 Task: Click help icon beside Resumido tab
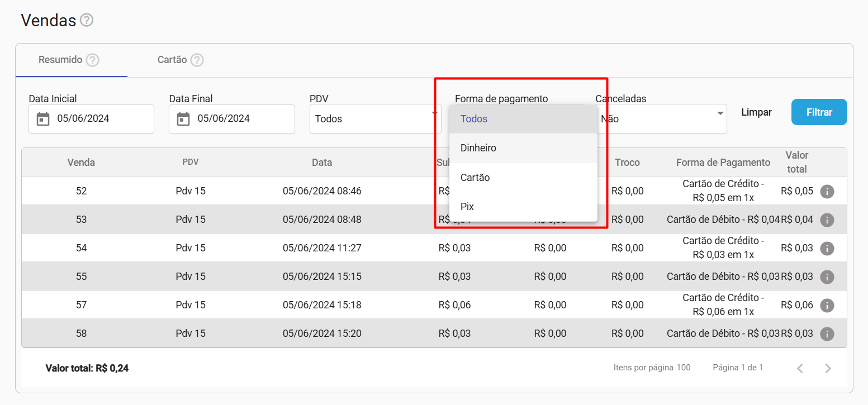pyautogui.click(x=93, y=60)
